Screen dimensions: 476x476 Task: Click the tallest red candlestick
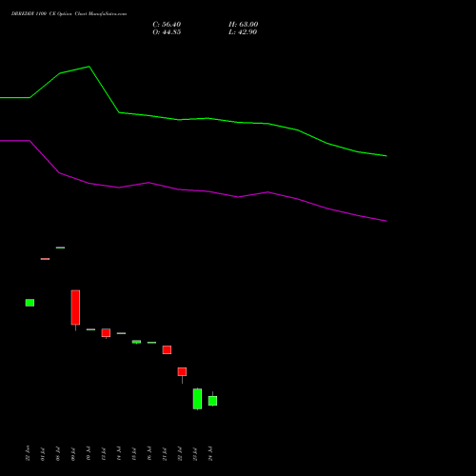(75, 307)
